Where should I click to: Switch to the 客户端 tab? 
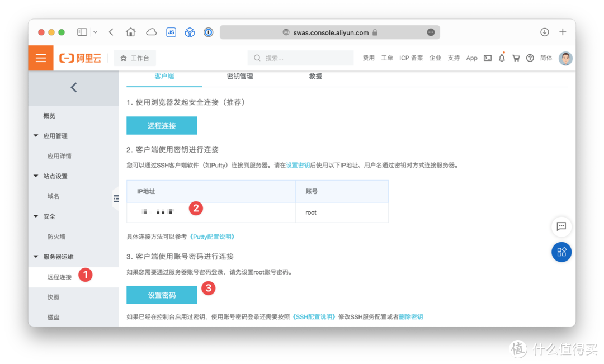point(164,76)
